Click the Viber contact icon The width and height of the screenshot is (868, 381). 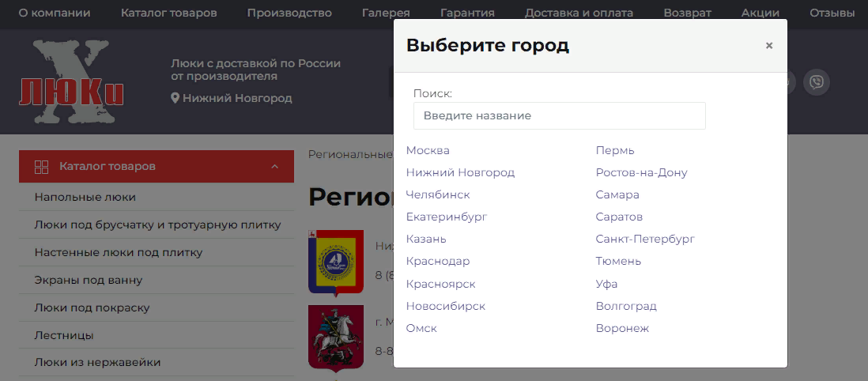[816, 82]
